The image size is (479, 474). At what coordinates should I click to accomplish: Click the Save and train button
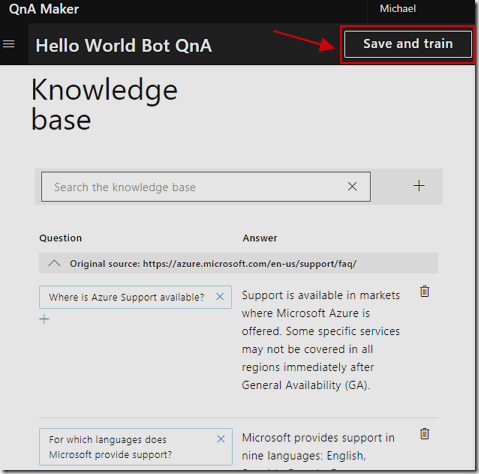point(408,44)
